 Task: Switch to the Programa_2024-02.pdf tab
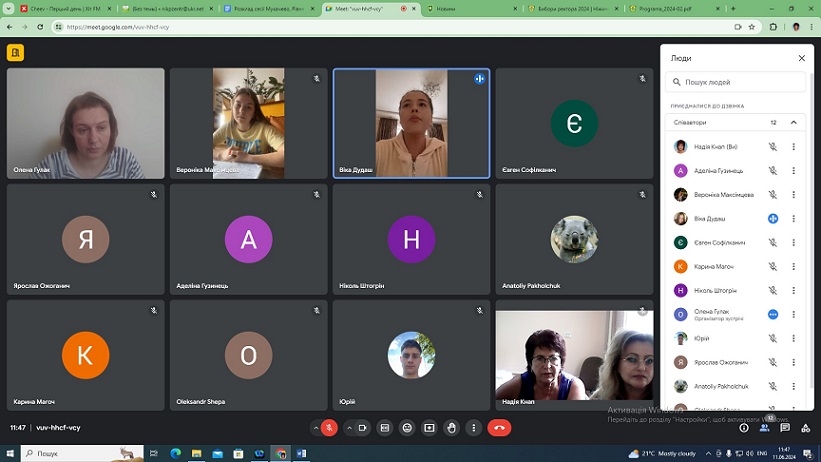pos(674,9)
